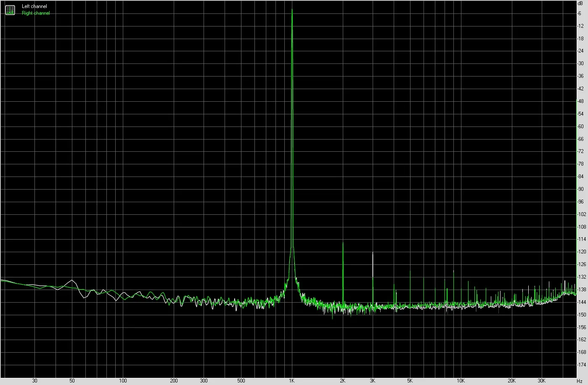Click the -48 dB scale value

click(581, 101)
